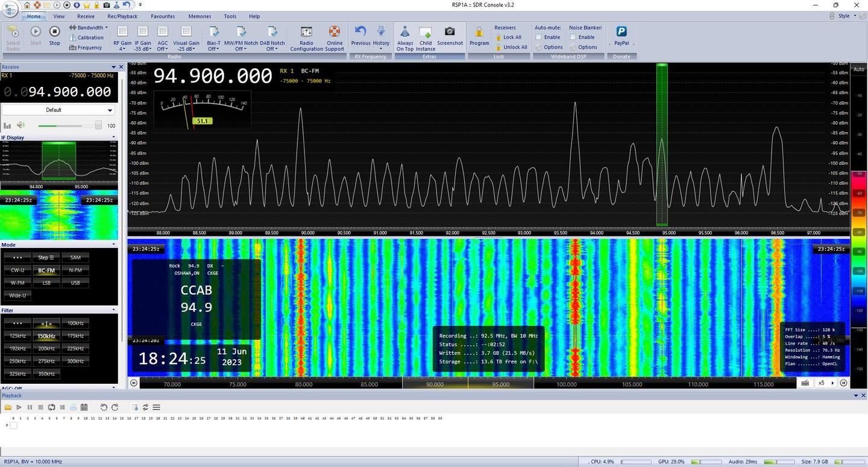
Task: Switch to the Receive ribbon tab
Action: (86, 16)
